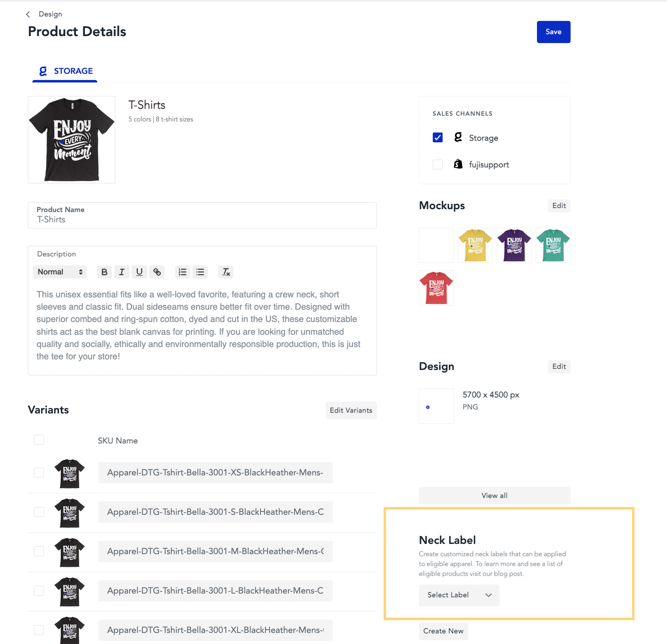Click Edit Variants
This screenshot has height=644, width=667.
pos(351,410)
